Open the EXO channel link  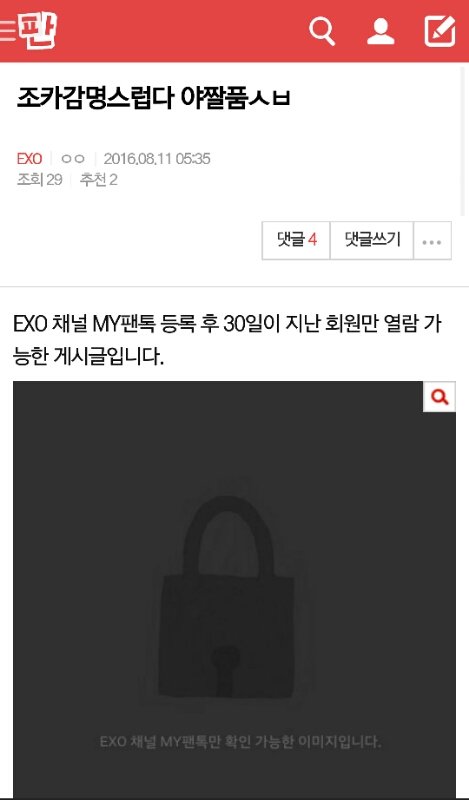coord(29,159)
